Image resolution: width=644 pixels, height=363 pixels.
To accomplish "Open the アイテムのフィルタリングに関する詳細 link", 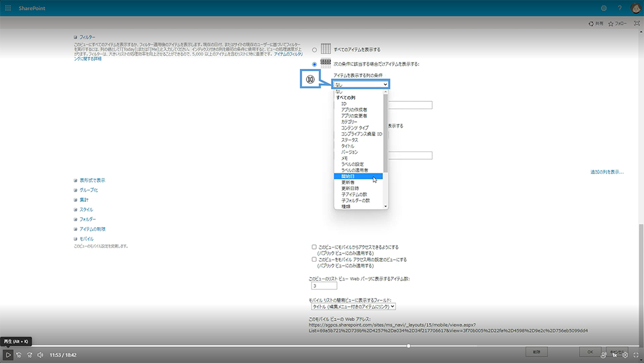I will click(287, 54).
